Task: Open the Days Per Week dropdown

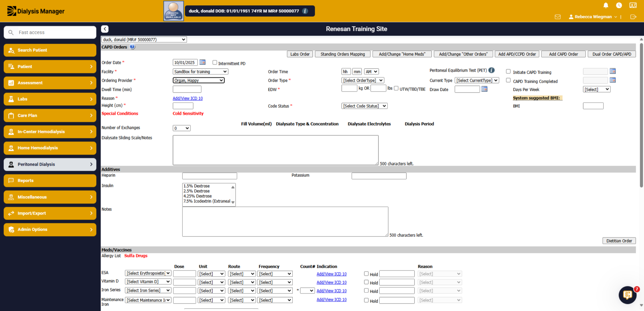Action: [597, 89]
